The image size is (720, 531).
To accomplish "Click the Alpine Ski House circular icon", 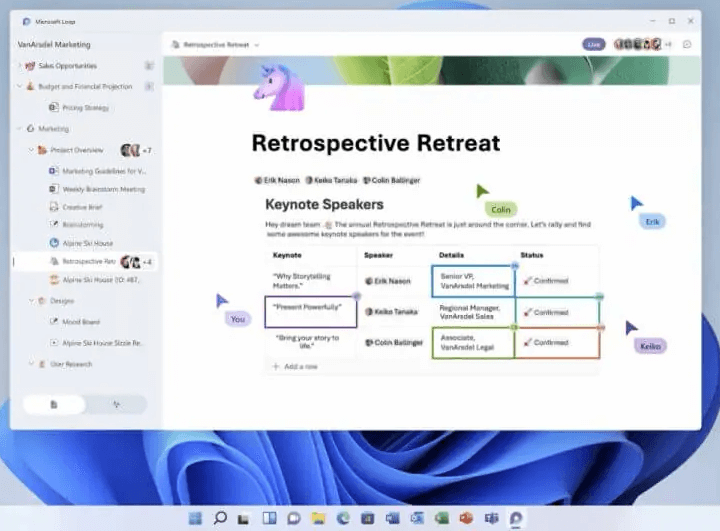I will 54,243.
